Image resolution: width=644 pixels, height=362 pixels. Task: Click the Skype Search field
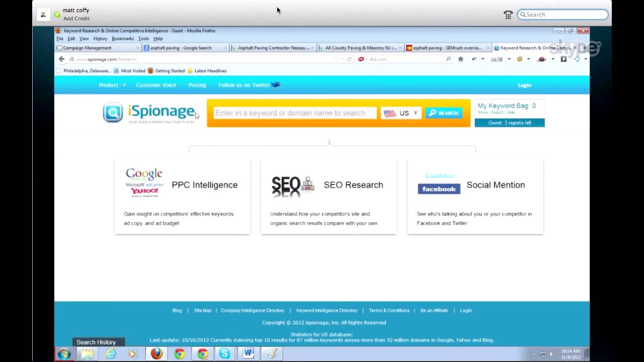click(562, 15)
